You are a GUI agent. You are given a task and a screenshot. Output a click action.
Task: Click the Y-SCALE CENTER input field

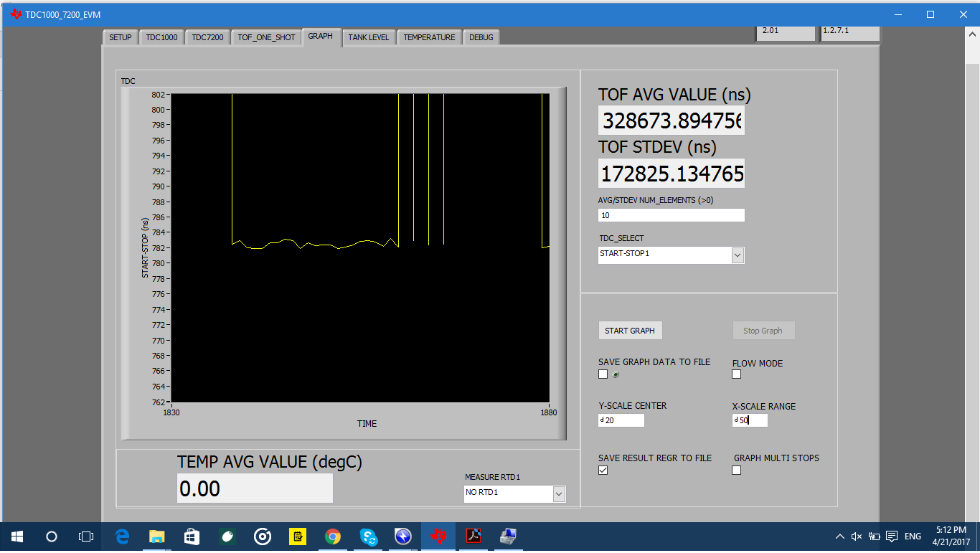(x=621, y=420)
